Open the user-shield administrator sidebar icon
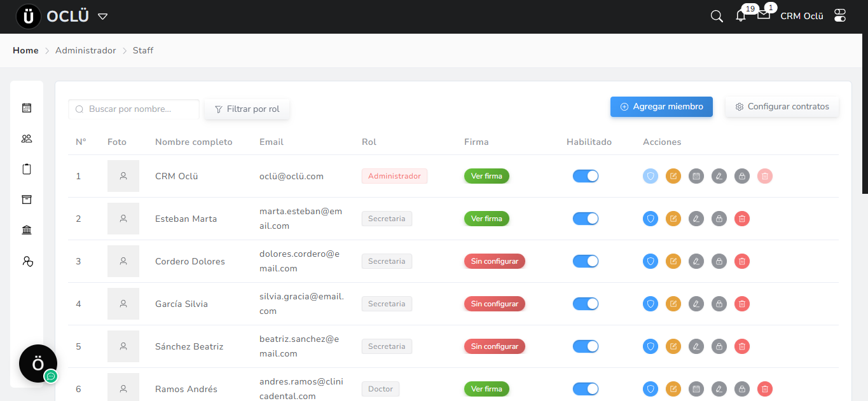 27,261
